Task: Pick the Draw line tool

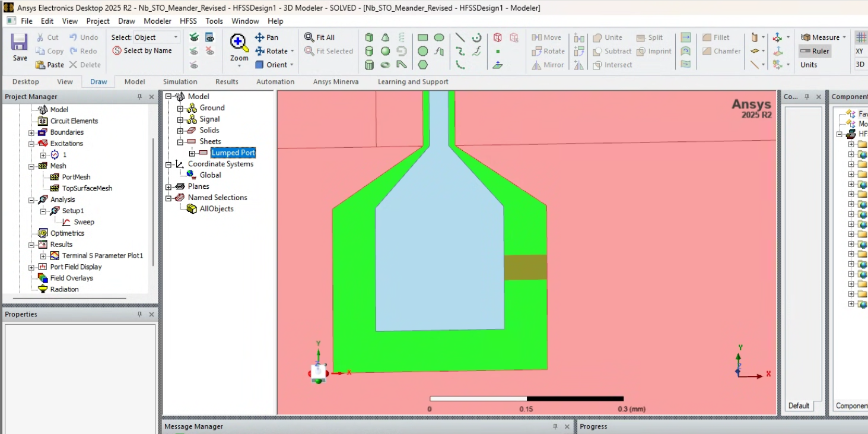Action: tap(460, 37)
